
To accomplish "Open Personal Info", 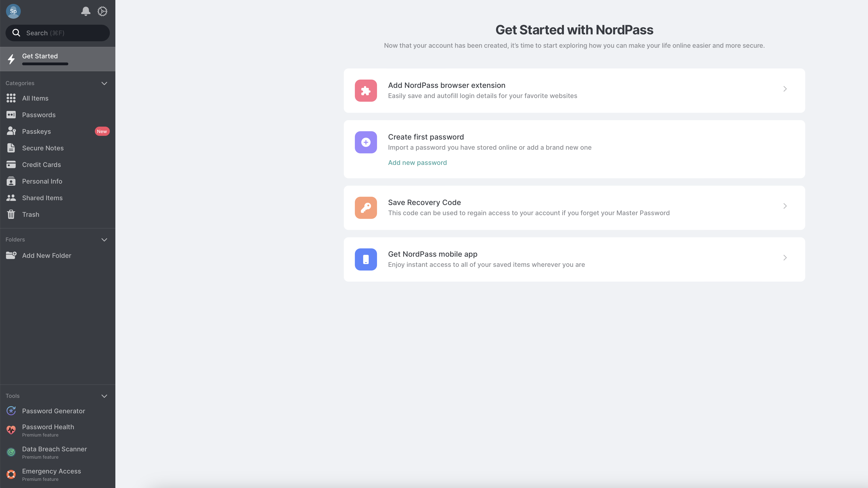I will [x=58, y=181].
